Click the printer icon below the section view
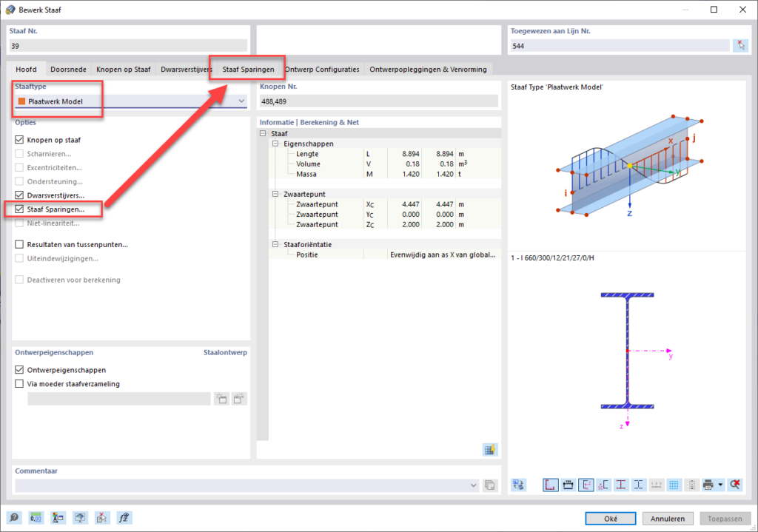 710,485
